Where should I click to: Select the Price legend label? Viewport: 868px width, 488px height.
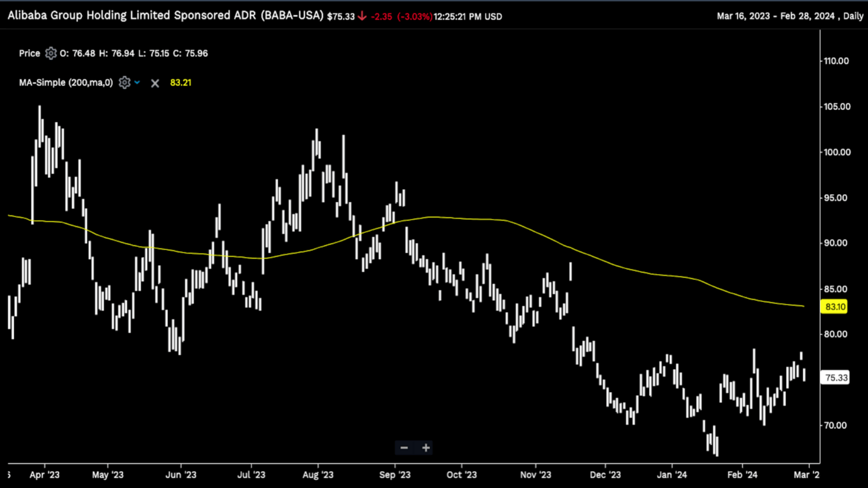pyautogui.click(x=30, y=53)
